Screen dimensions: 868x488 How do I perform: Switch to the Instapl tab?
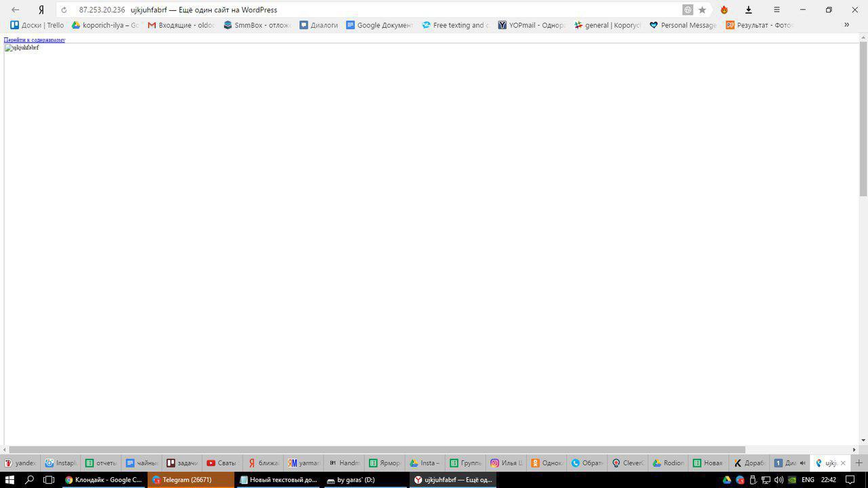tap(60, 463)
